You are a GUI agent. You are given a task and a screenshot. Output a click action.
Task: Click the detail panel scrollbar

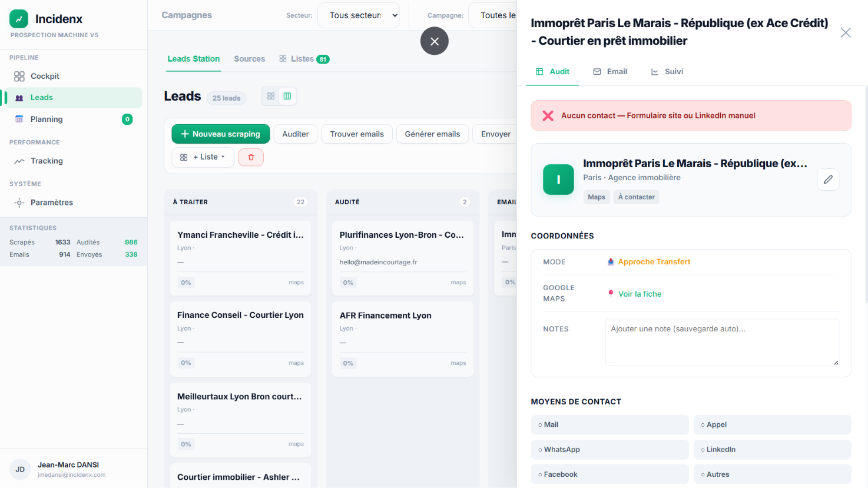point(866,194)
